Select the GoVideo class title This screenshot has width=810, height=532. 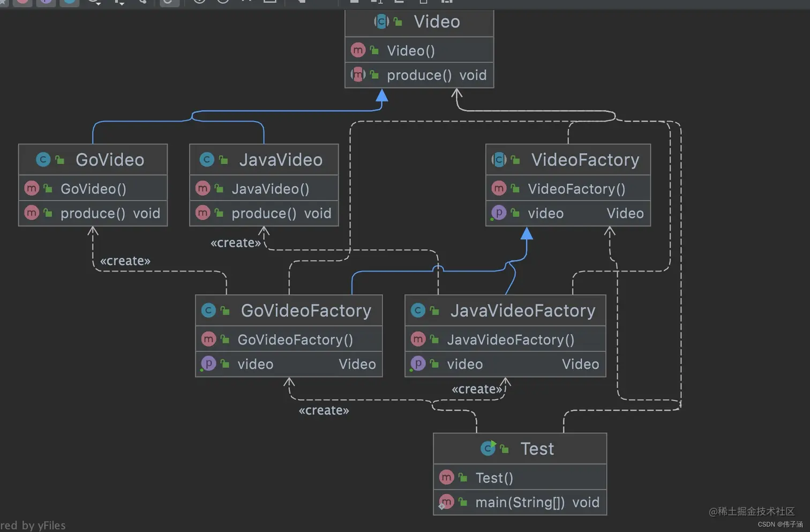click(x=110, y=160)
